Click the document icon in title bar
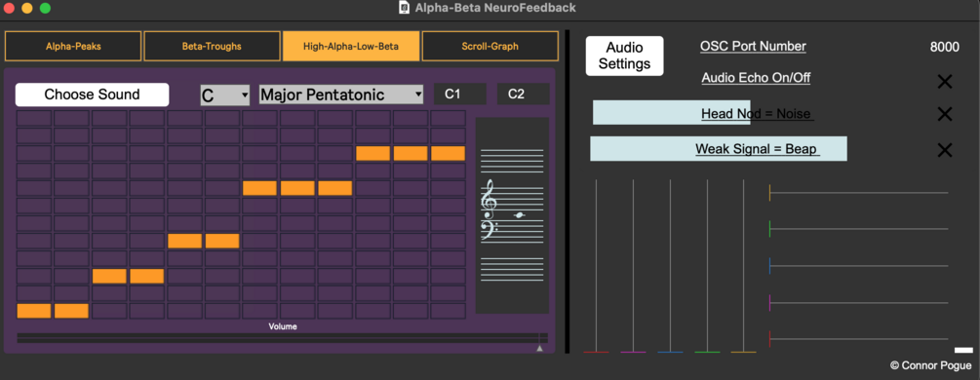Viewport: 980px width, 380px height. tap(405, 8)
